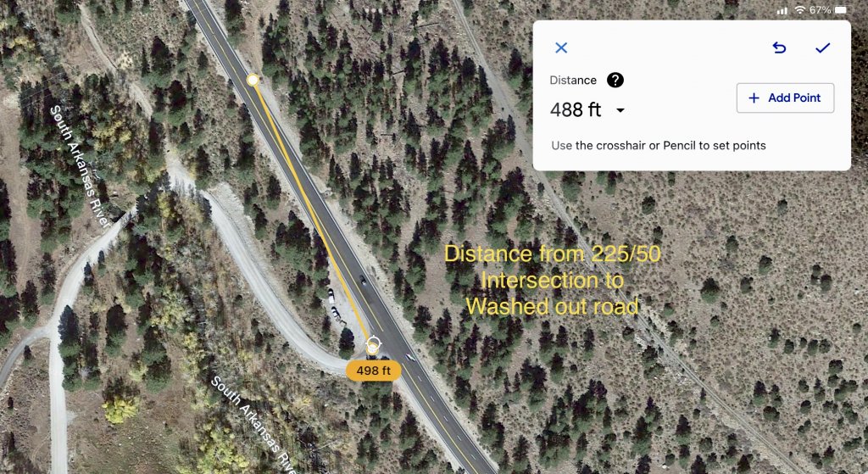Tap the battery icon in status bar
868x474 pixels.
tap(841, 10)
